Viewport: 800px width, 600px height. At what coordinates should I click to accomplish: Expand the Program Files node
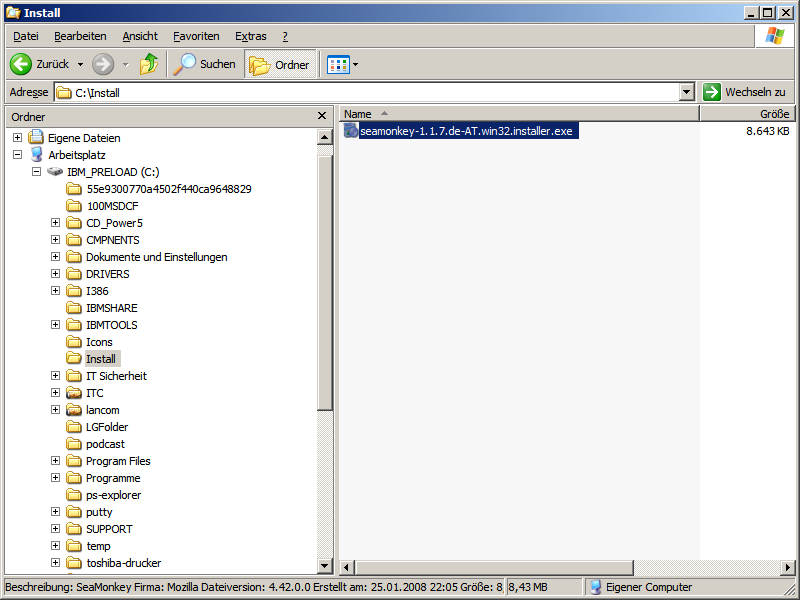click(55, 461)
